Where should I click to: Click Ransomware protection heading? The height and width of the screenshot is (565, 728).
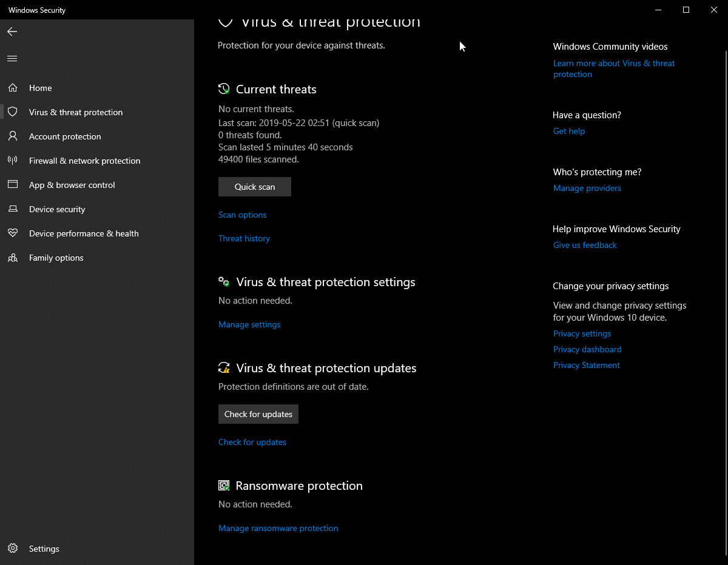click(299, 486)
